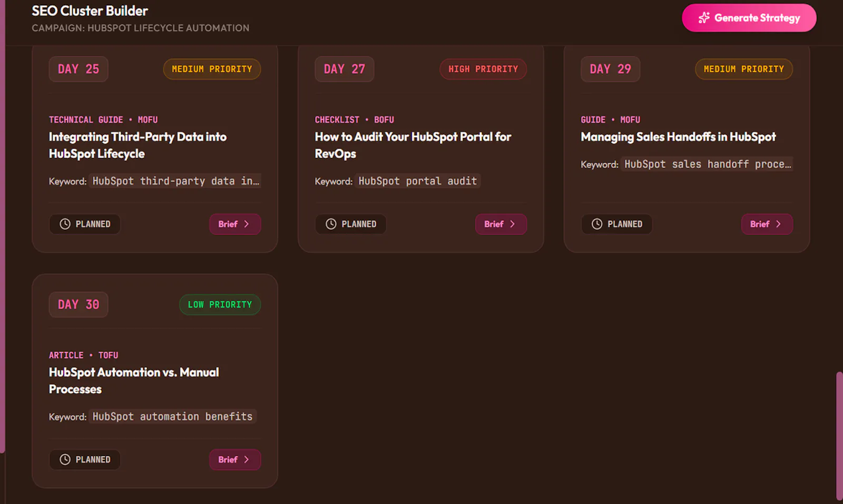Viewport: 843px width, 504px height.
Task: Open Brief for Day 25 card
Action: 235,224
